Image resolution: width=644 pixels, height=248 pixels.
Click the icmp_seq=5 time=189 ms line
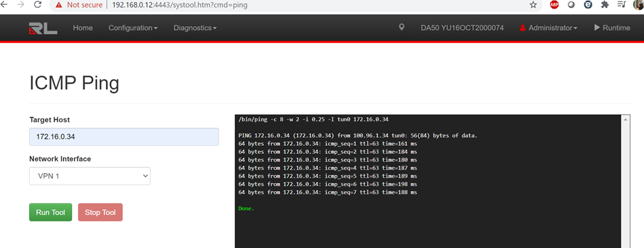click(x=328, y=176)
